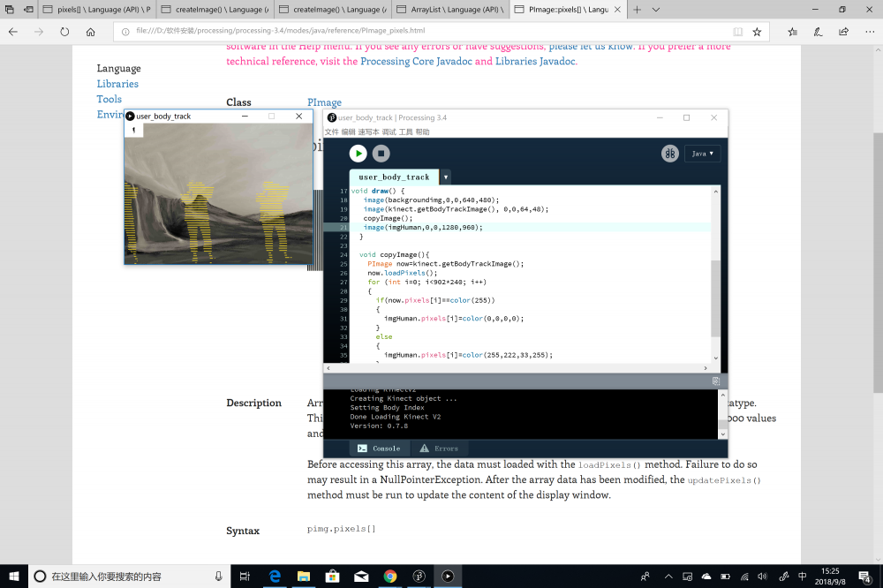Open the PImage class link

click(x=324, y=102)
